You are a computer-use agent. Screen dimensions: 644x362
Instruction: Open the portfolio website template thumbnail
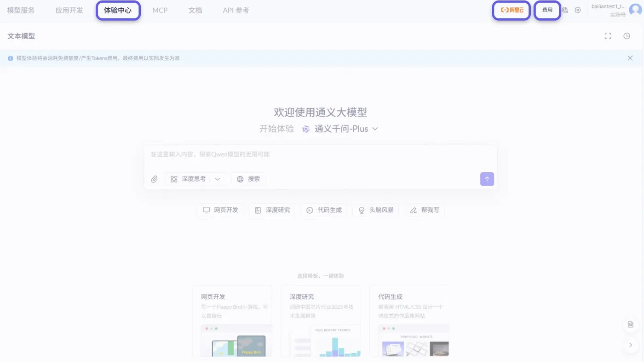tap(414, 340)
